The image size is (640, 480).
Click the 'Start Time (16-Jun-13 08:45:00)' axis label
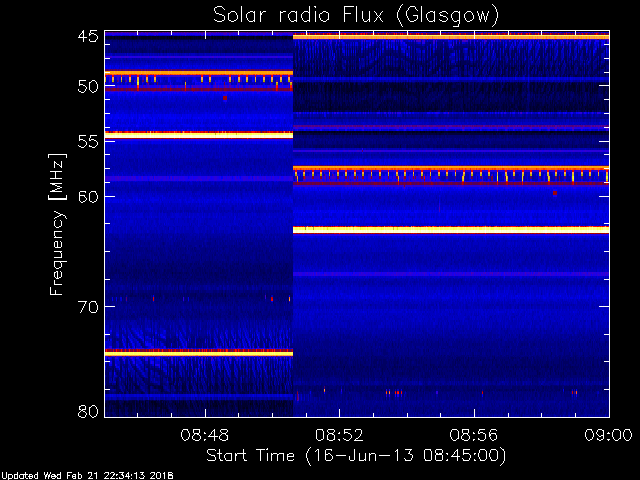click(x=356, y=456)
